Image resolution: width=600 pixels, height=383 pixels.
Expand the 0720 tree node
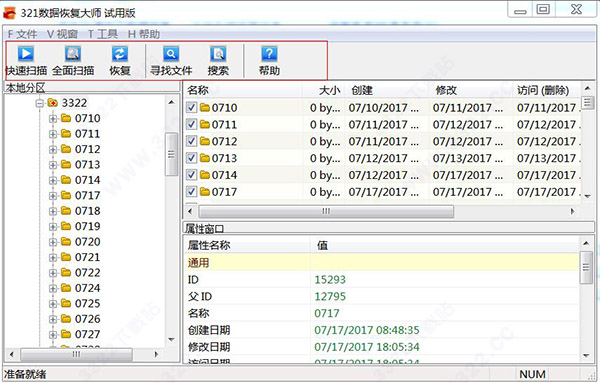pyautogui.click(x=53, y=242)
